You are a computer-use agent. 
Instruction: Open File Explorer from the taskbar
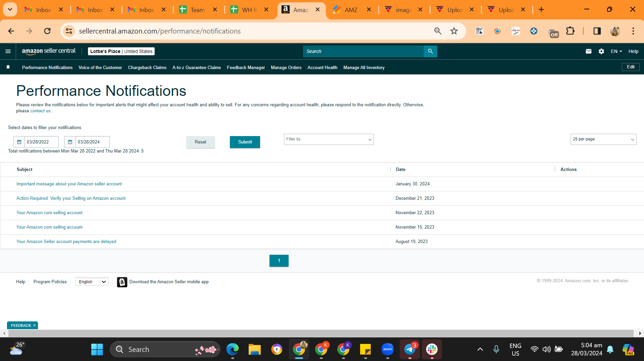pos(254,350)
